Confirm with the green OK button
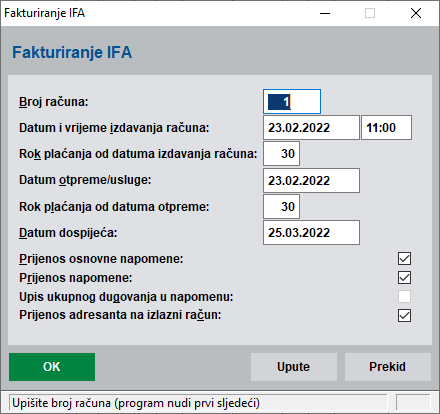 pos(52,367)
